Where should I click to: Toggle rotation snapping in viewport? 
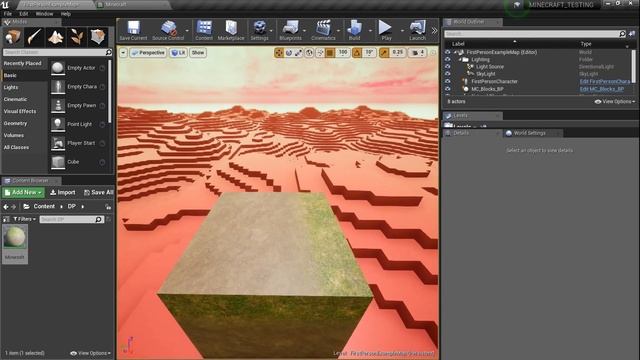[357, 53]
